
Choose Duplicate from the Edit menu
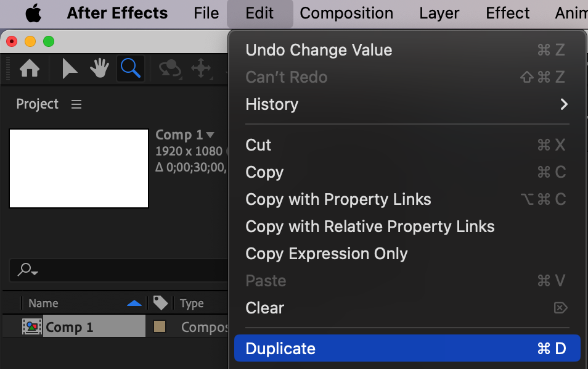pyautogui.click(x=407, y=349)
